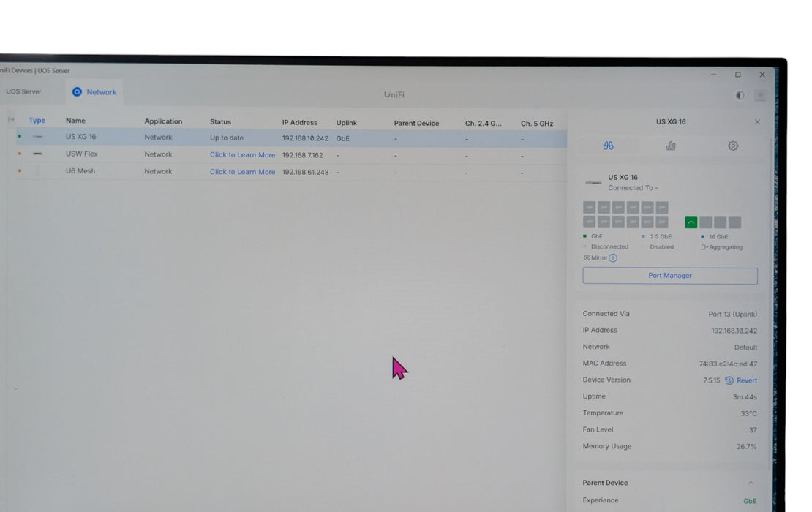Maximize the UOS Server window
This screenshot has width=812, height=512.
point(738,75)
